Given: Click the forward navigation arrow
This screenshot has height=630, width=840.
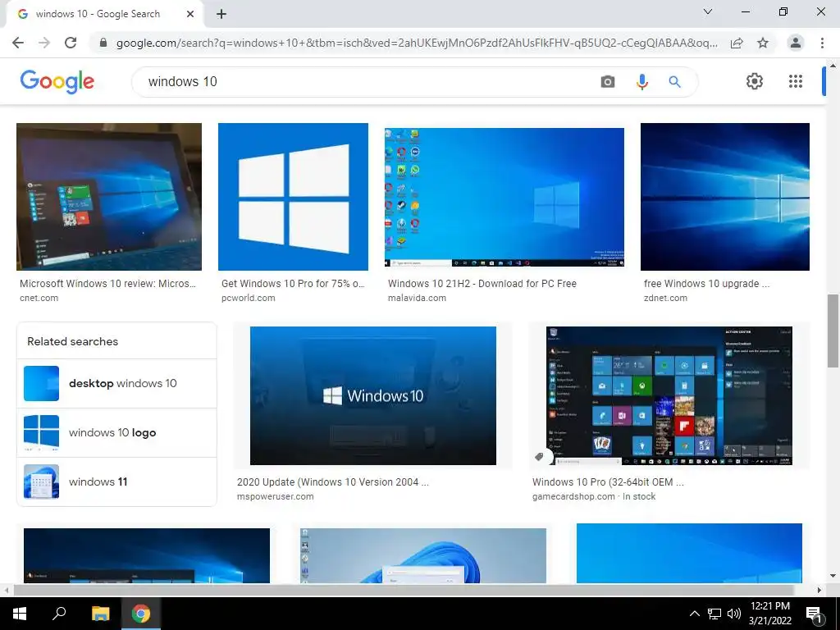Looking at the screenshot, I should (44, 43).
